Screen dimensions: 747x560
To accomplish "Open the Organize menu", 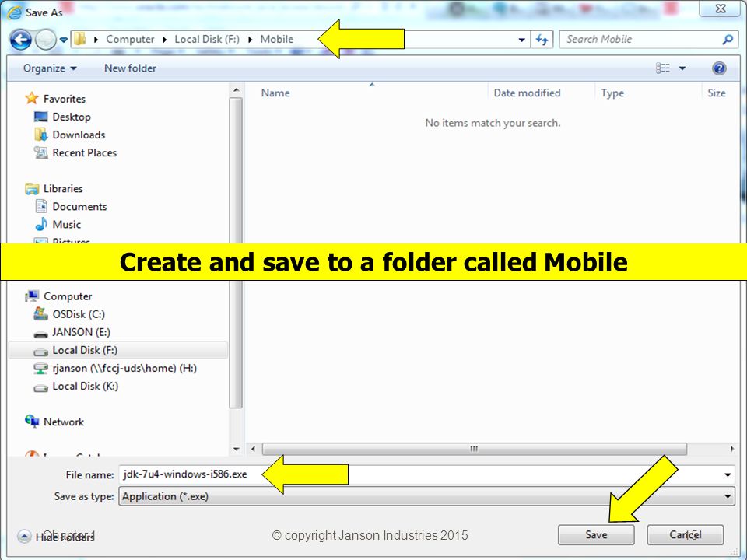I will click(50, 68).
